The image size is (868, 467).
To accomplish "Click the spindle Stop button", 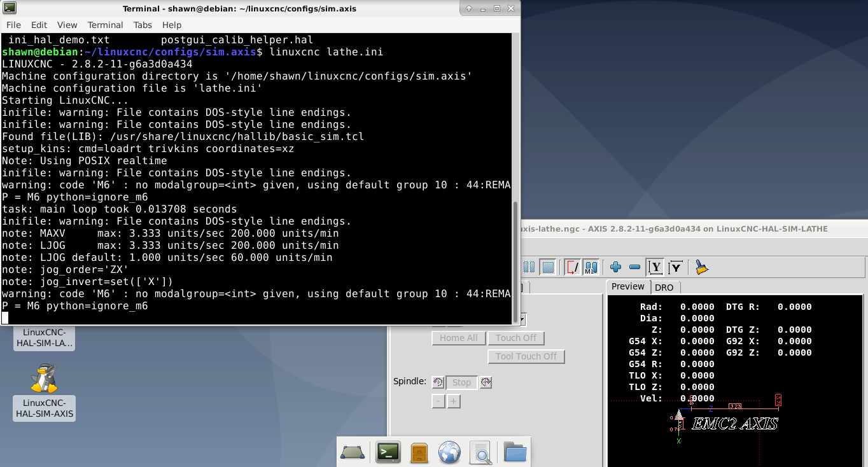I will [461, 382].
